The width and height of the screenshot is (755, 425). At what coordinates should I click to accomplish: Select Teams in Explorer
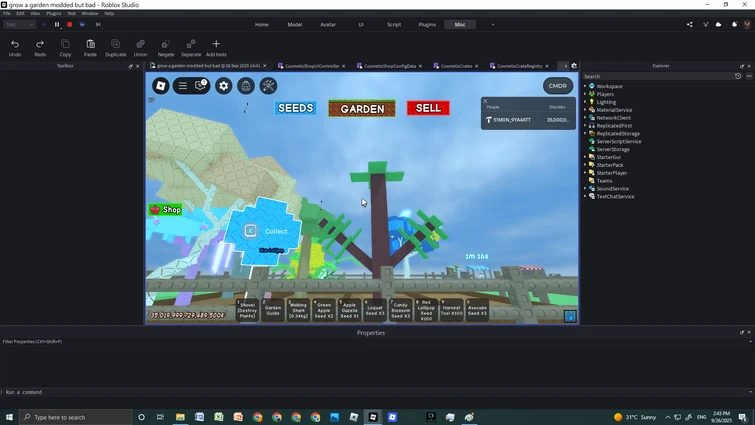point(604,181)
